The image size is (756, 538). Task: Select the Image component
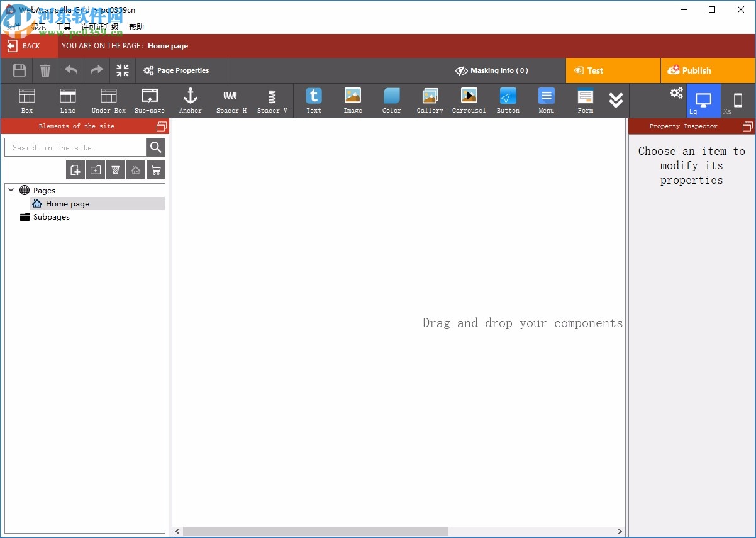(353, 101)
